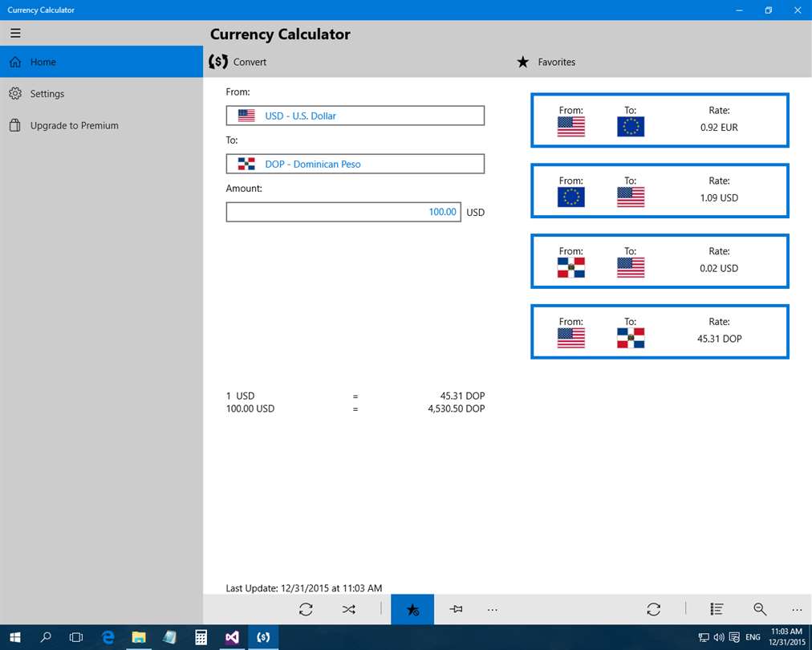Open the hamburger navigation menu

click(15, 33)
